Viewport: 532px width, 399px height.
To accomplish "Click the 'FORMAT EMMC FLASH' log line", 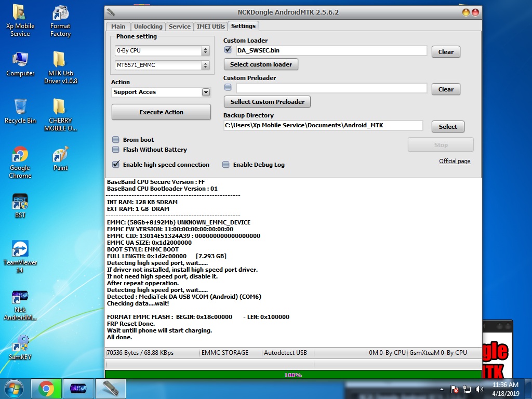I will tap(198, 317).
